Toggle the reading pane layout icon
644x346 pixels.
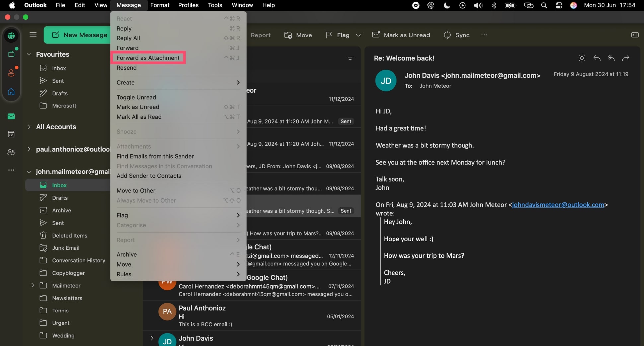[635, 35]
